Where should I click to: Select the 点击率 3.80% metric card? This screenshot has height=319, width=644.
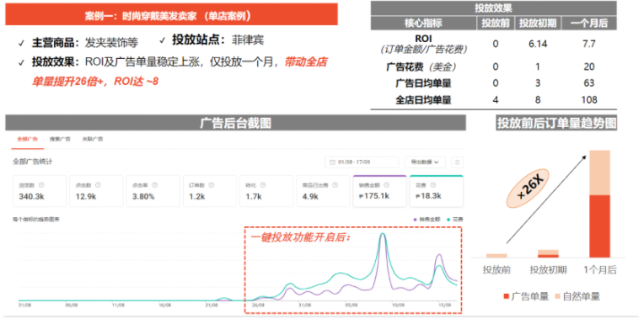coord(153,191)
